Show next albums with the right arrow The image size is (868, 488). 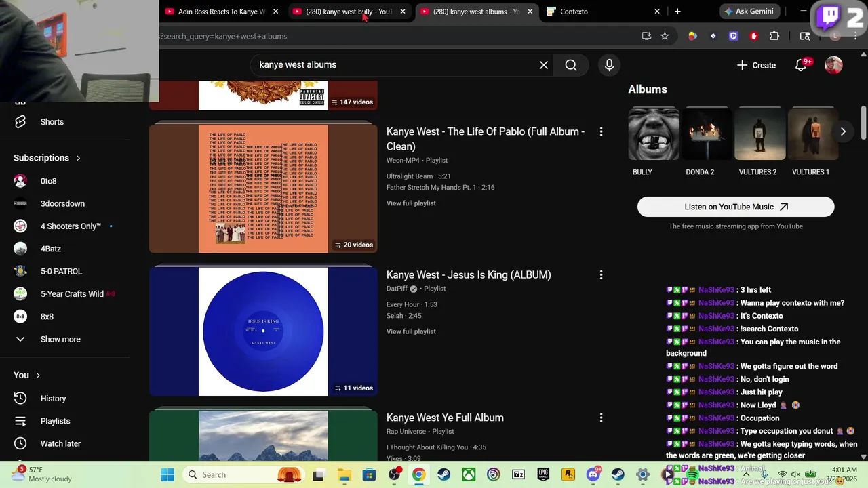coord(843,131)
